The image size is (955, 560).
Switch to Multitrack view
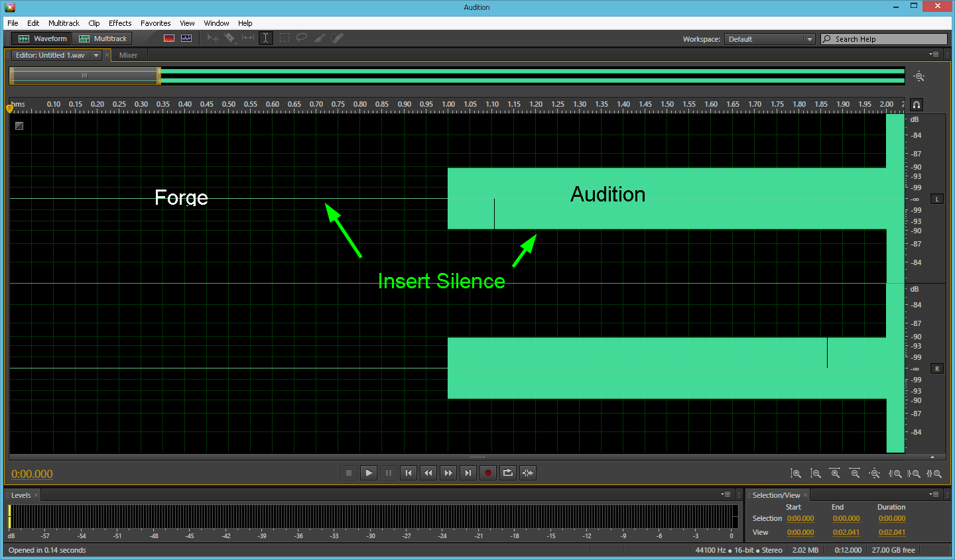point(103,38)
